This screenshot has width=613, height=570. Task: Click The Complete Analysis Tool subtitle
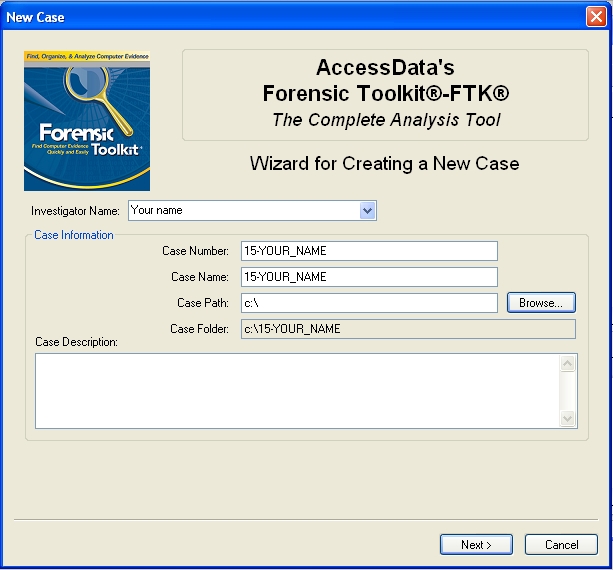tap(386, 120)
